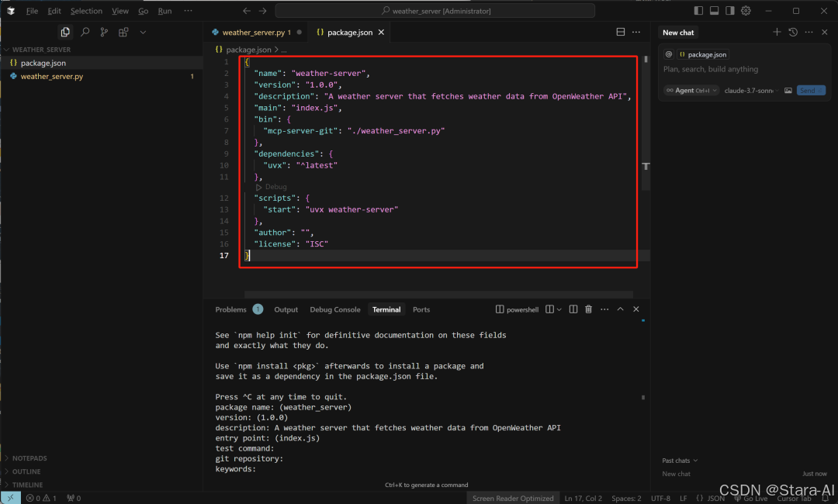The width and height of the screenshot is (838, 504).
Task: Click the weather_server command search box
Action: click(435, 11)
